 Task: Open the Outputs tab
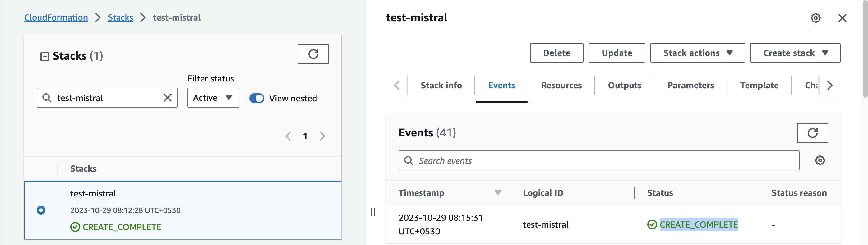point(624,85)
